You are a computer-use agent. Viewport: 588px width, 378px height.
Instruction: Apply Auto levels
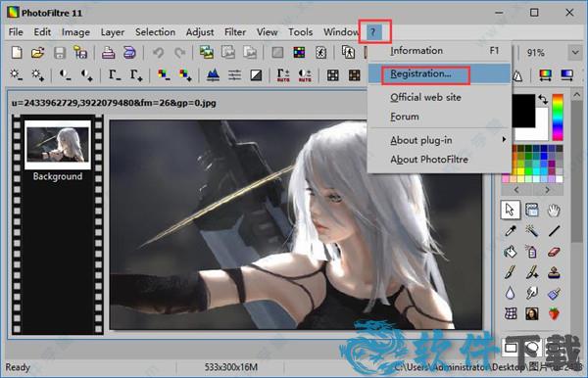click(283, 75)
